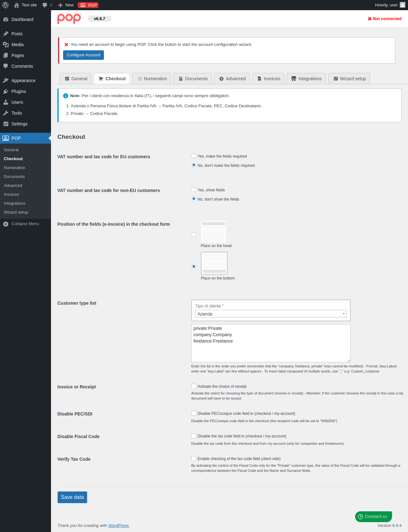Open Dashboard from the sidebar icon
408x532 pixels.
(6, 19)
